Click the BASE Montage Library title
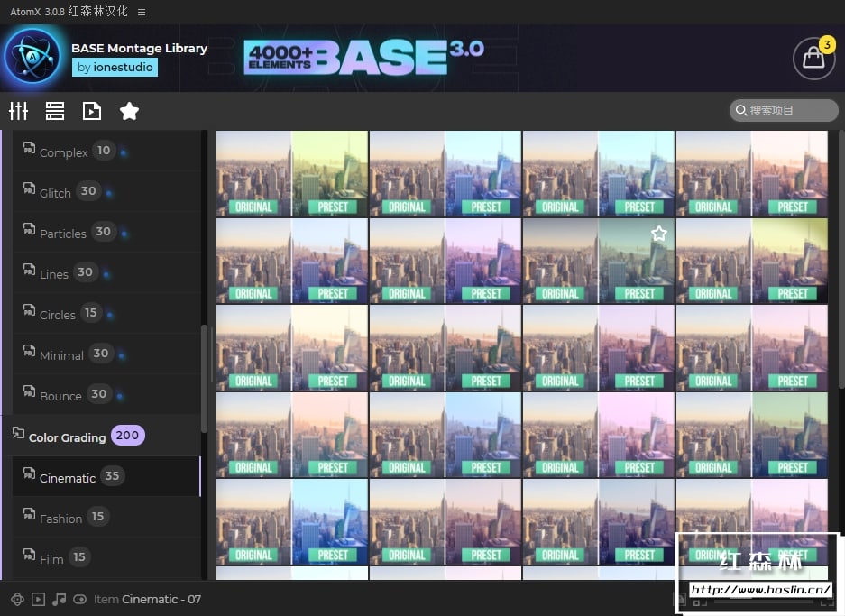 (139, 48)
